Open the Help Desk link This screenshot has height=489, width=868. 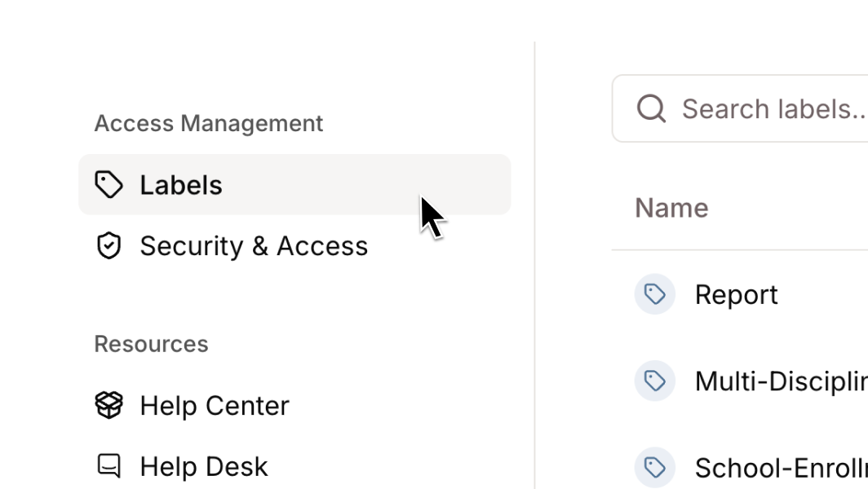pos(294,465)
